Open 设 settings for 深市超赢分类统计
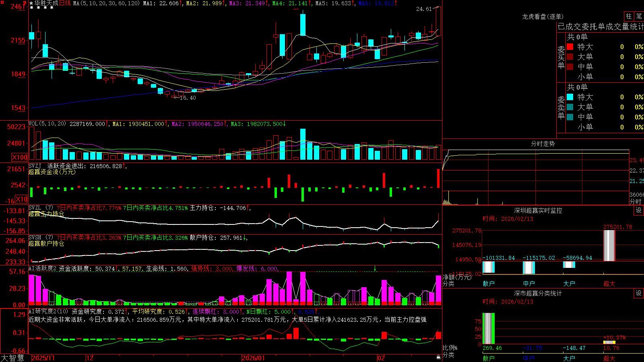The width and height of the screenshot is (644, 362). point(639,293)
